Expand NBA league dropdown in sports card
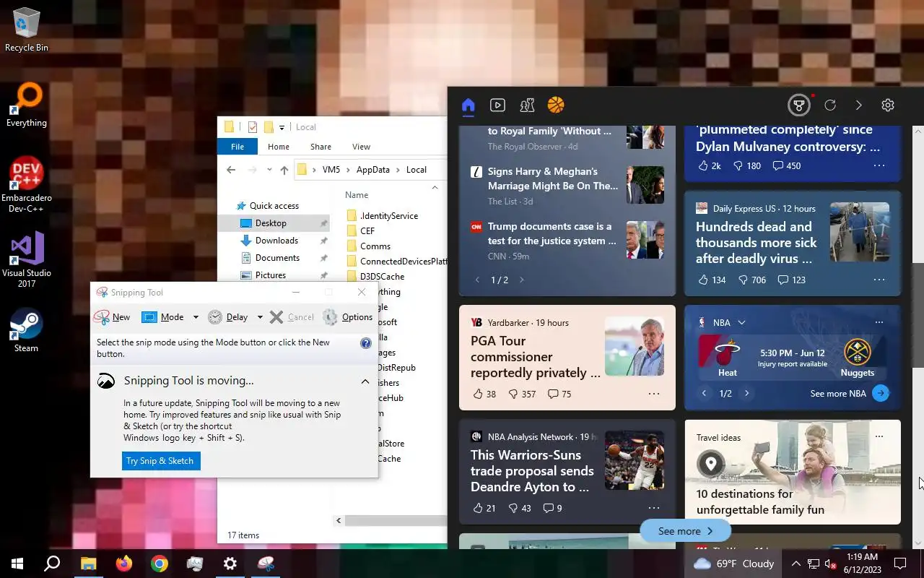 741,322
